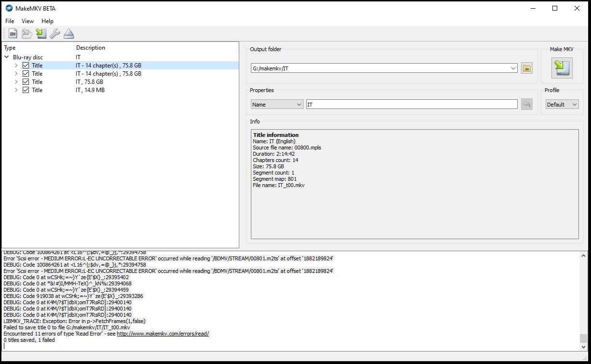Viewport: 591px width, 364px height.
Task: Click the revert arrow beside the Name field
Action: (x=527, y=104)
